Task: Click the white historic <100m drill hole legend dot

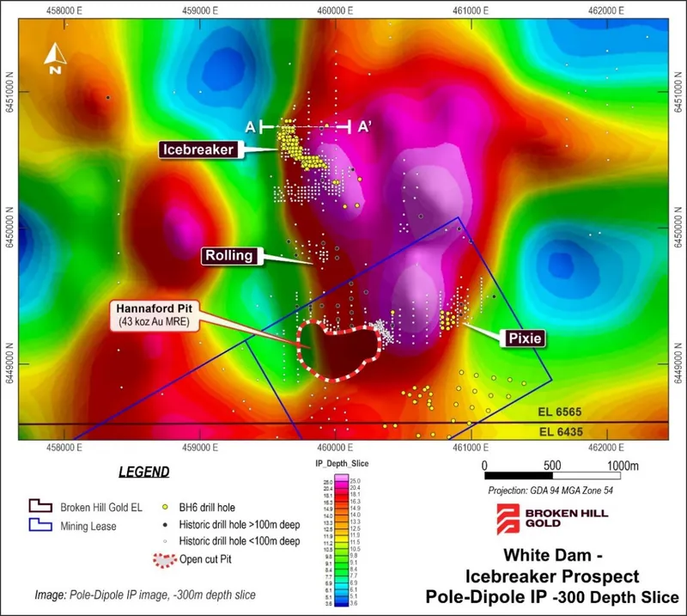Action: (165, 541)
